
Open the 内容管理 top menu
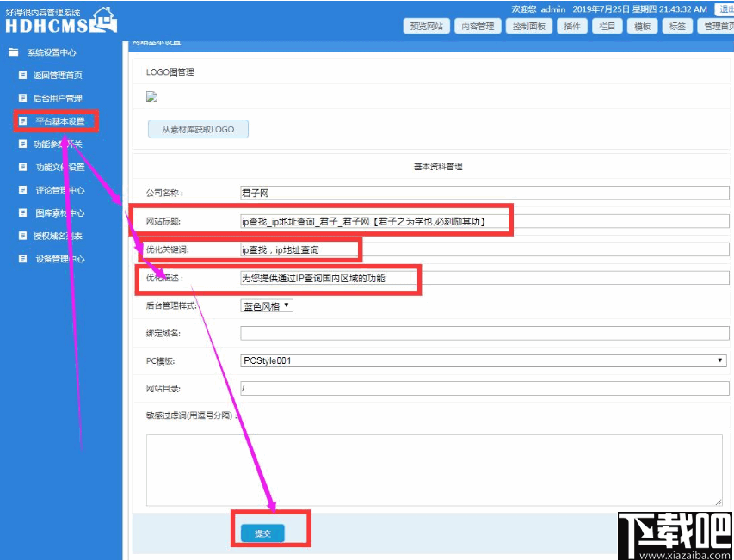coord(478,26)
